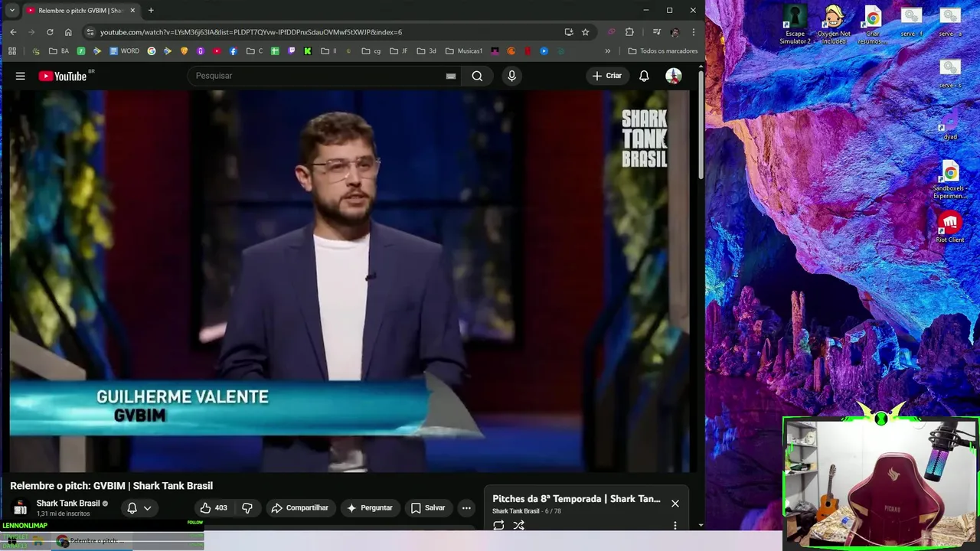Open the tab search dropdown arrow
980x551 pixels.
click(x=11, y=11)
